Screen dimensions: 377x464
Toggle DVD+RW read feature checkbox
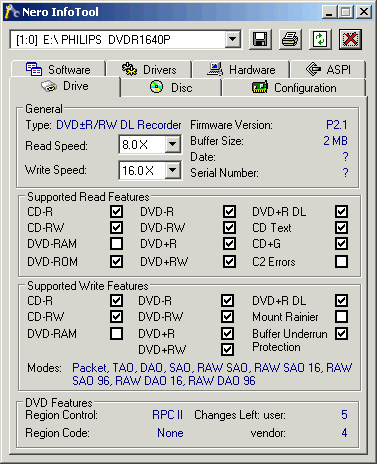tap(229, 262)
